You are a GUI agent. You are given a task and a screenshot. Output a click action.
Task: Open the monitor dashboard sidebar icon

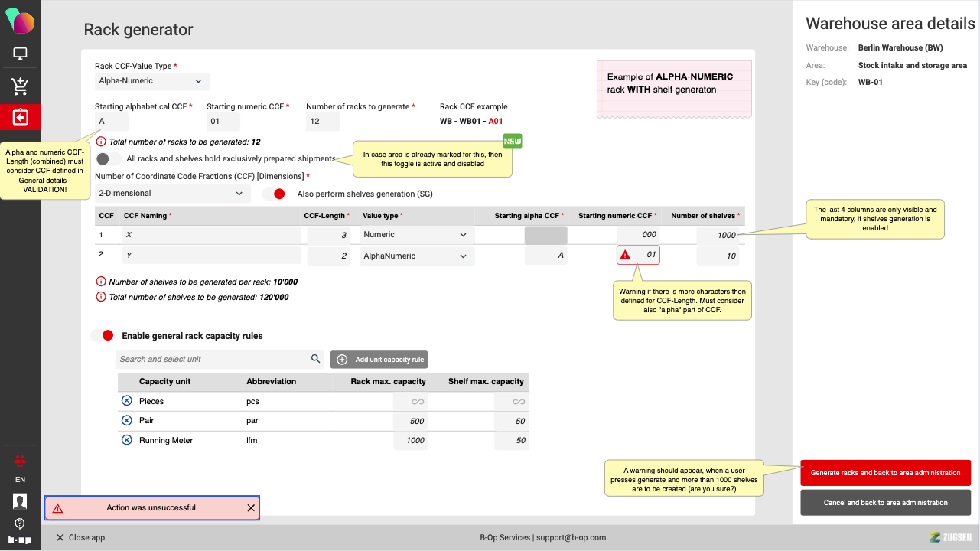tap(20, 54)
